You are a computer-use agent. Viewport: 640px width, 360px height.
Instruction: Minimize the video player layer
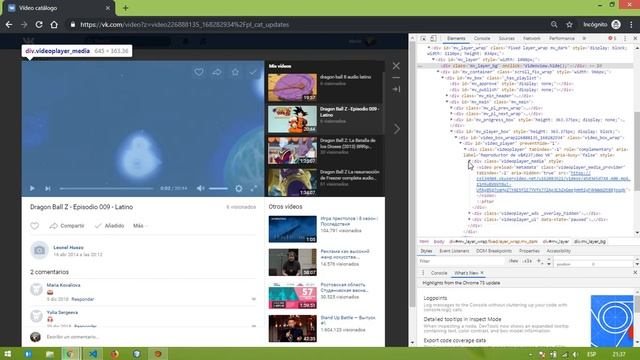(396, 77)
